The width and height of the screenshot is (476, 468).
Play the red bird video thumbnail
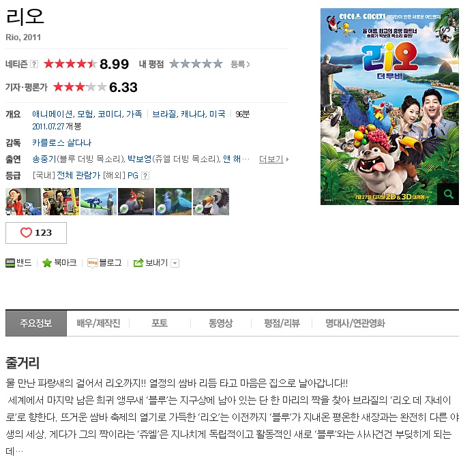[136, 202]
